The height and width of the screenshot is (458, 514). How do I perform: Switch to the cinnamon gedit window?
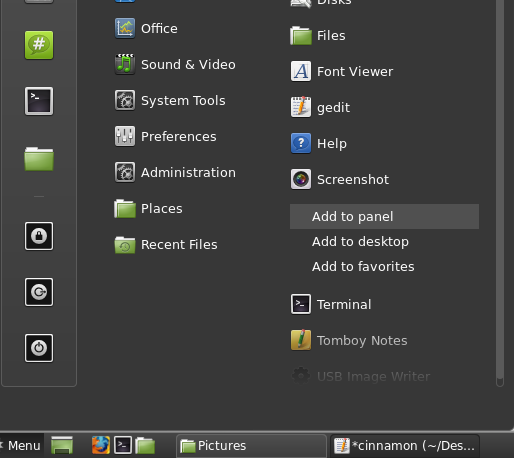pyautogui.click(x=405, y=446)
